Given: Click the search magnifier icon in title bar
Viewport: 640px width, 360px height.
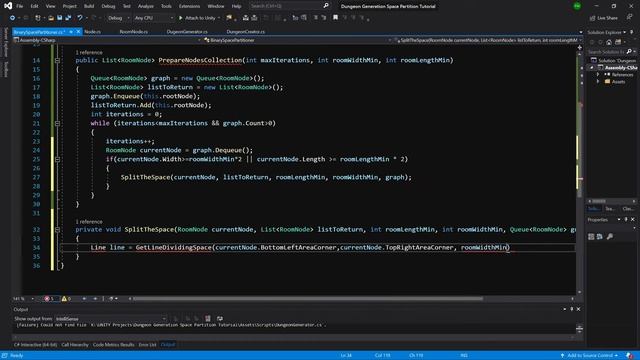Looking at the screenshot, I should (326, 6).
